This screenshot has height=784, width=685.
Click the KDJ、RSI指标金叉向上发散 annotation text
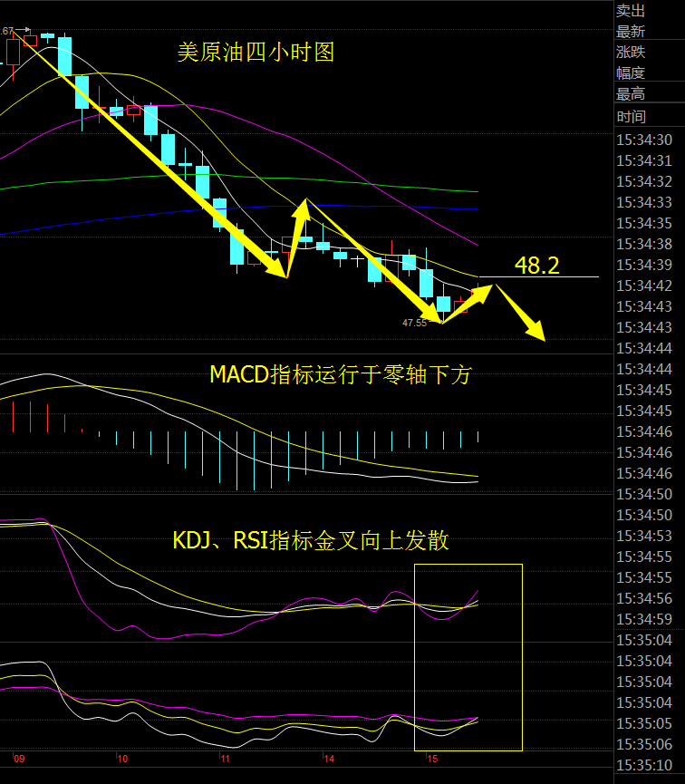tap(311, 541)
